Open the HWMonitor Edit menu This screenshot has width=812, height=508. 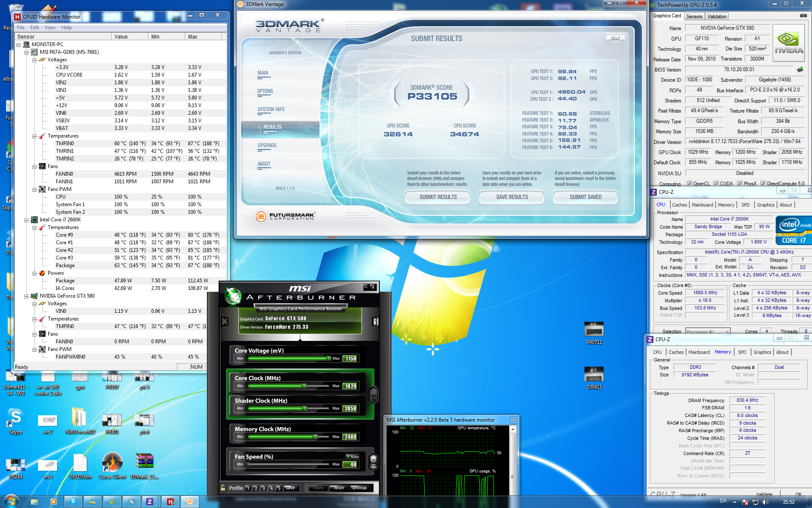pyautogui.click(x=35, y=28)
